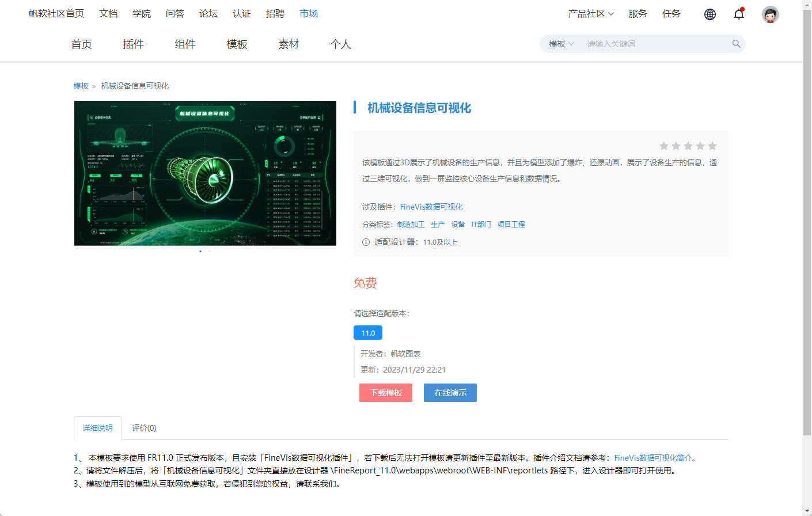This screenshot has height=516, width=812.
Task: Click the 机械设备信息可视化 title
Action: pyautogui.click(x=419, y=108)
